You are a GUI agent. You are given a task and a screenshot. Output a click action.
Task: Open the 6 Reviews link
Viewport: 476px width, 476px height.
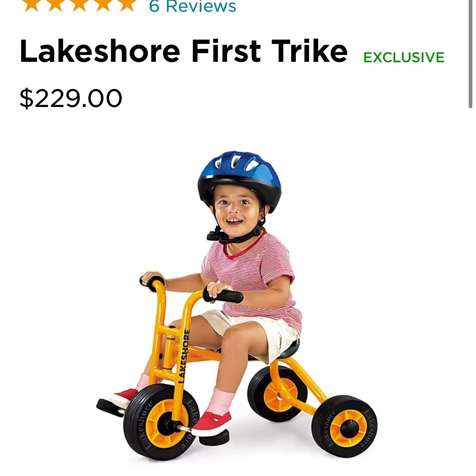(x=192, y=6)
